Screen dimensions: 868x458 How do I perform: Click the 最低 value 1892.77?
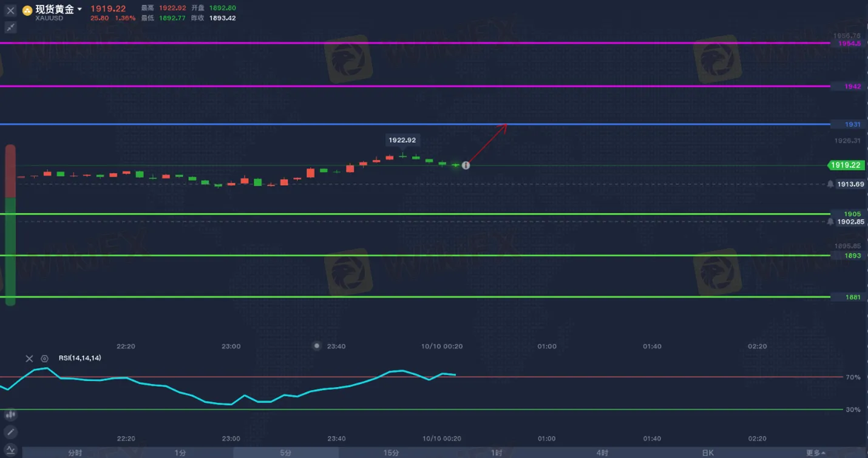[x=172, y=18]
